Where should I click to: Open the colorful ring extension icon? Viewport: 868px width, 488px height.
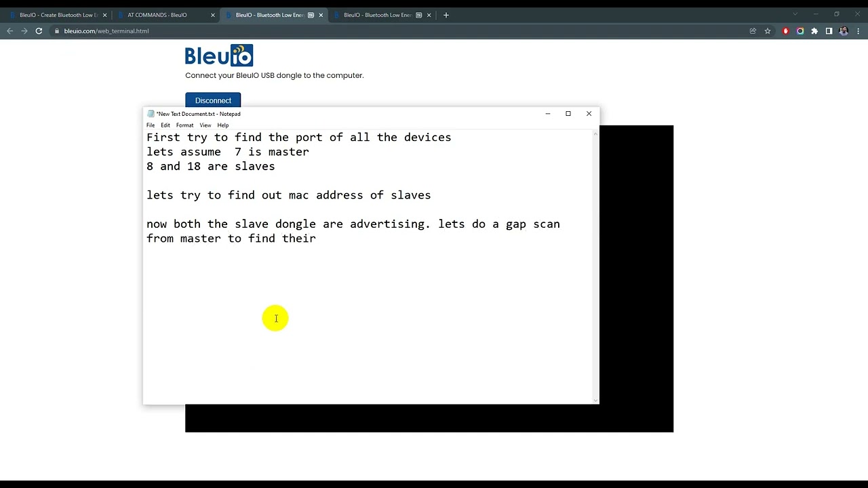(800, 30)
